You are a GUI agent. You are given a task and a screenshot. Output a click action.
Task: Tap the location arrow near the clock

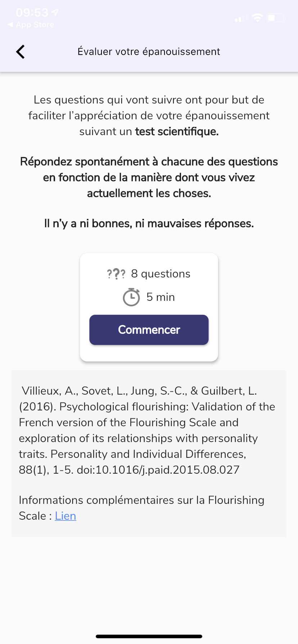point(55,13)
